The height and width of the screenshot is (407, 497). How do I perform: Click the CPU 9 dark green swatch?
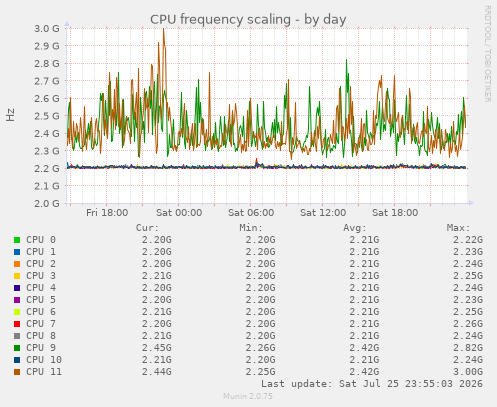(x=17, y=348)
